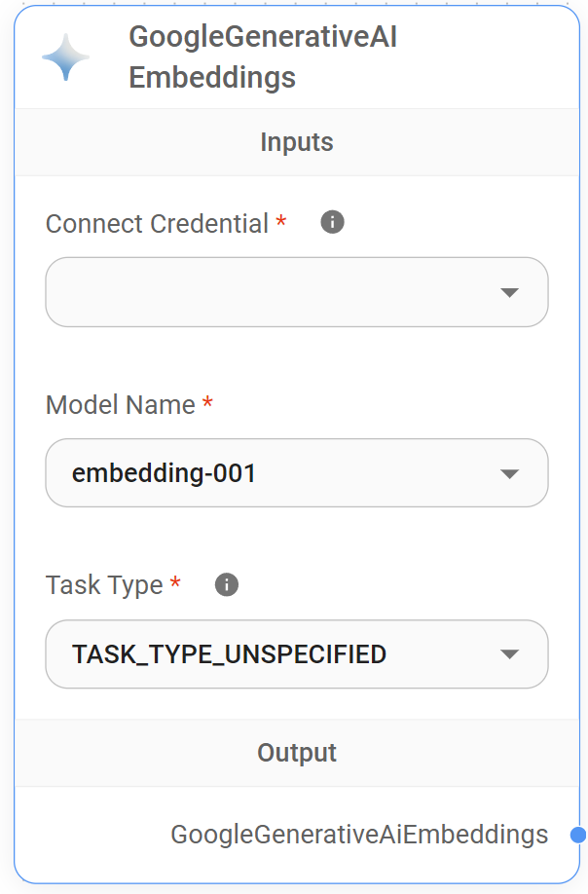This screenshot has width=588, height=894.
Task: Click the Task Type dropdown arrow
Action: click(509, 654)
